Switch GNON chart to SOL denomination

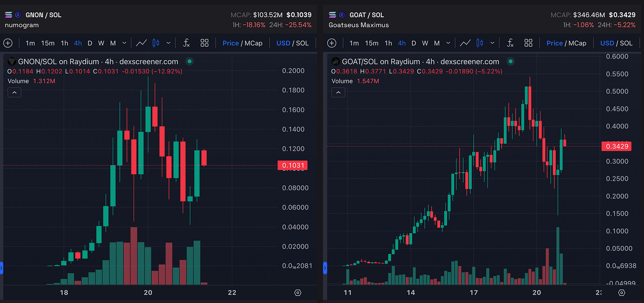coord(303,43)
